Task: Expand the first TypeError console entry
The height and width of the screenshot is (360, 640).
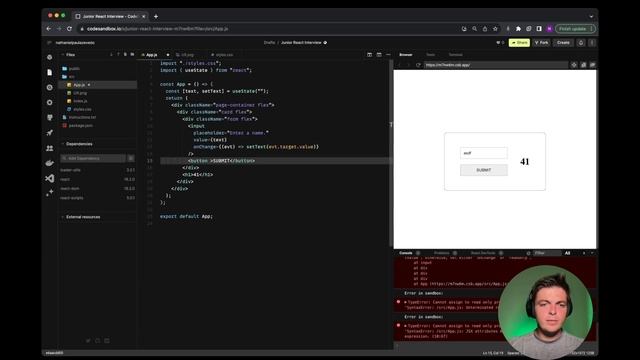Action: pos(405,302)
